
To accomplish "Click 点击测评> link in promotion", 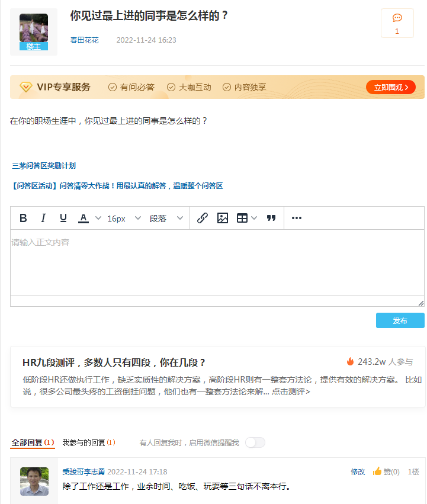I will (x=291, y=391).
